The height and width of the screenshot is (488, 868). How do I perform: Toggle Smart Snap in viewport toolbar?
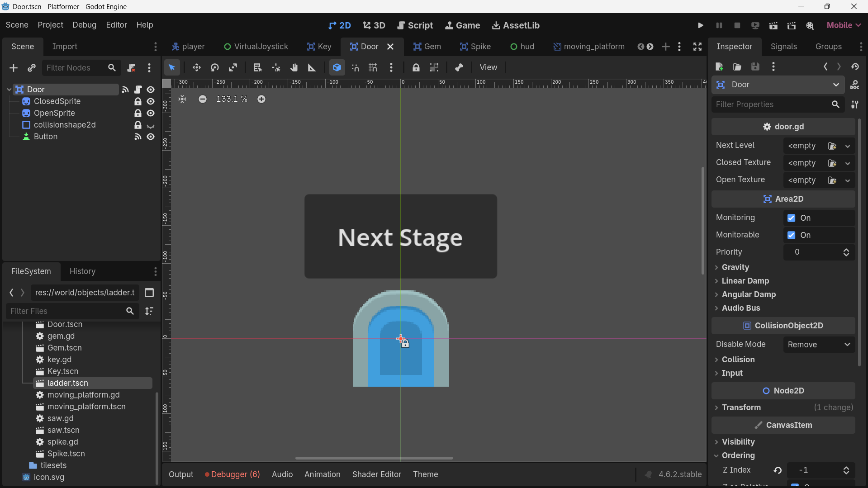pyautogui.click(x=356, y=67)
